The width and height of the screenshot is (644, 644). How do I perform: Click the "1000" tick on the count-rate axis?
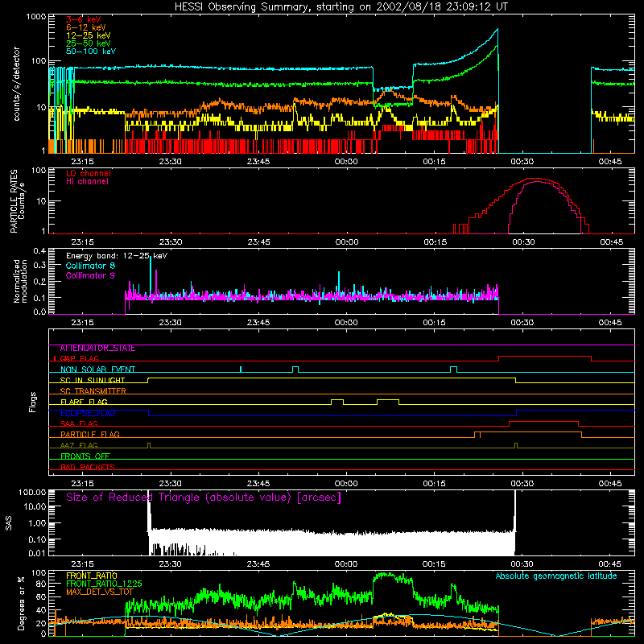36,17
